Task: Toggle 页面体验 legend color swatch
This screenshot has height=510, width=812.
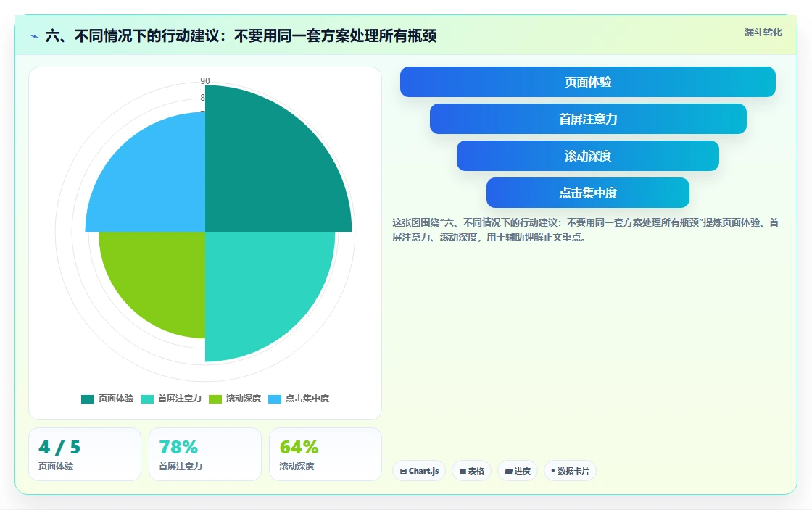Action: click(88, 398)
